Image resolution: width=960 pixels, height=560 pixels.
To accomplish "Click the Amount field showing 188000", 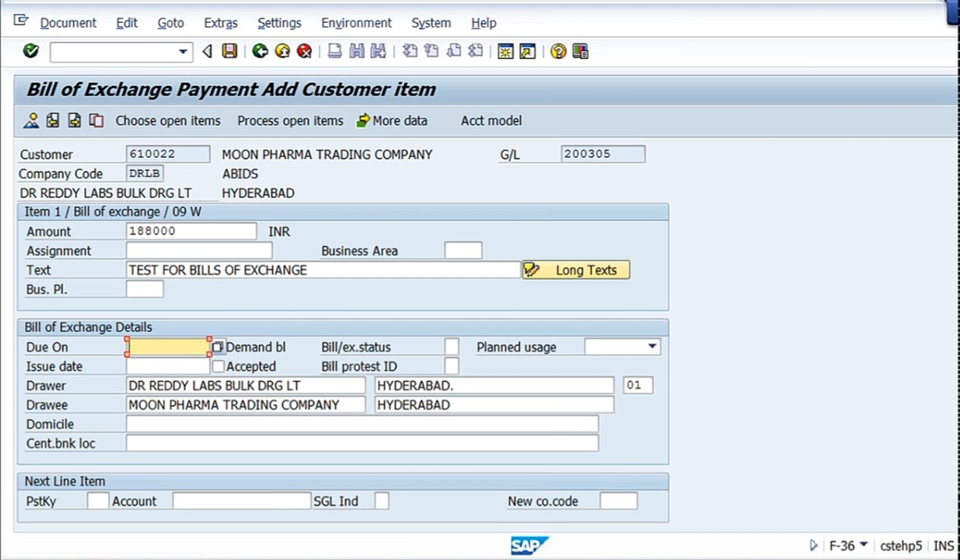I will 192,231.
